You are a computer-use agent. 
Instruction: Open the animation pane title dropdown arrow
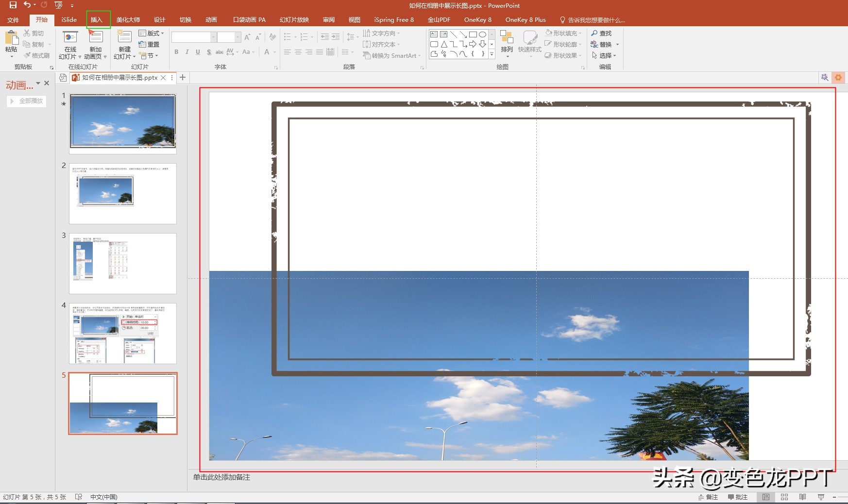click(x=38, y=84)
